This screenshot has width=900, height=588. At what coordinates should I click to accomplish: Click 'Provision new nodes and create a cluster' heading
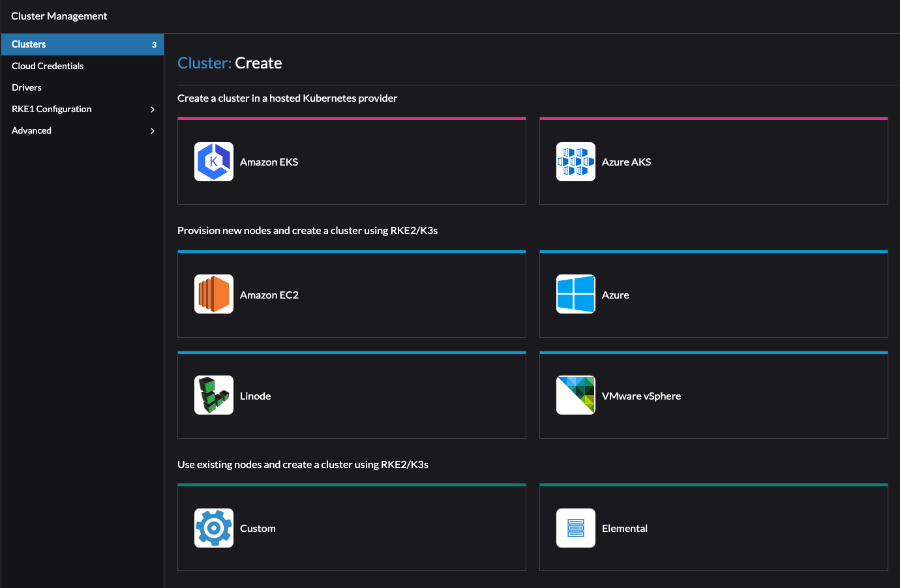pyautogui.click(x=307, y=230)
